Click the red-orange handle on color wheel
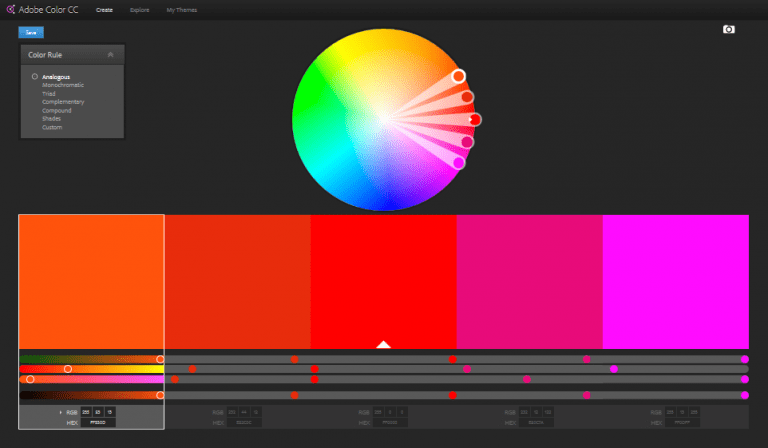768x448 pixels. click(x=467, y=97)
